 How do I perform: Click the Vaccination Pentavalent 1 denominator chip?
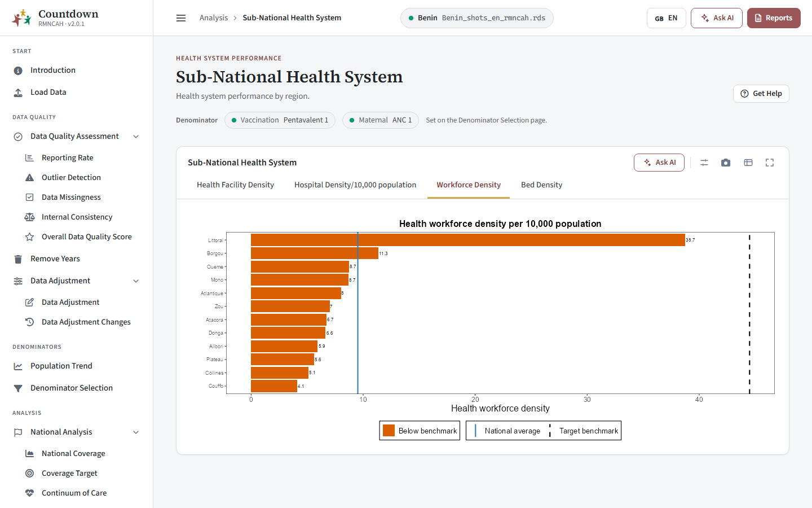(x=280, y=120)
